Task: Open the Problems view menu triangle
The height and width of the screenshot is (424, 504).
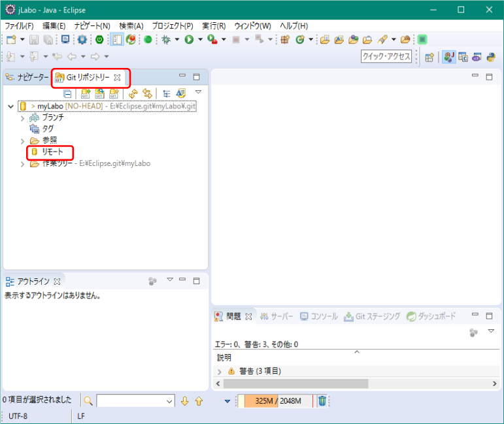Action: pos(491,331)
